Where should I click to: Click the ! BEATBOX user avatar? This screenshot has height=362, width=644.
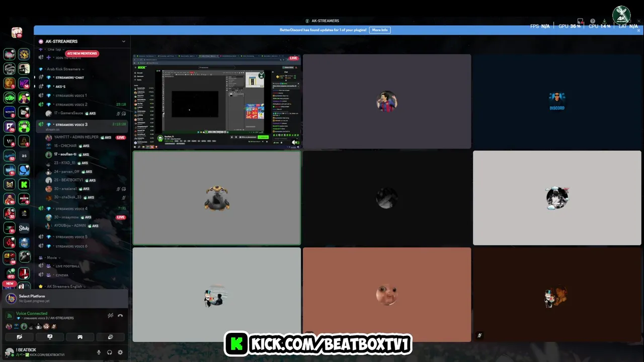(x=9, y=352)
